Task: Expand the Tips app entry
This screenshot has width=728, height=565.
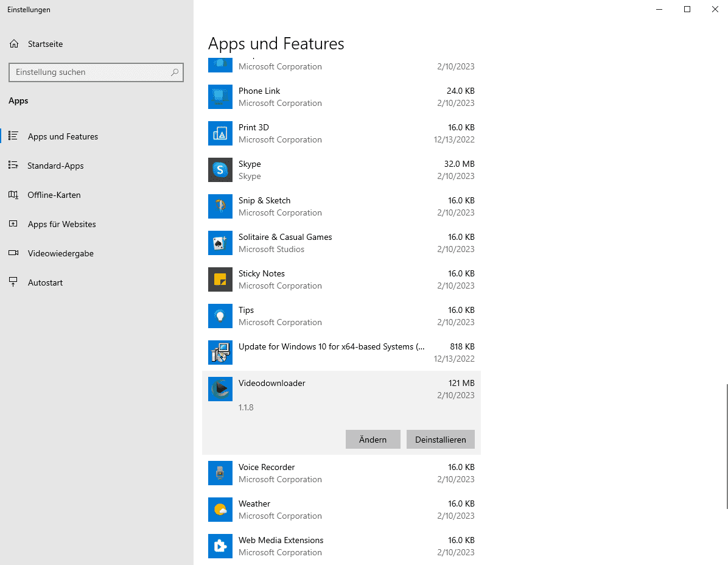Action: tap(341, 315)
